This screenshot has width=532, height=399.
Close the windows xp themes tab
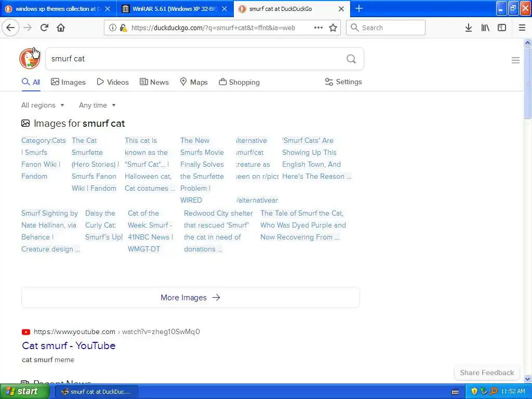108,9
